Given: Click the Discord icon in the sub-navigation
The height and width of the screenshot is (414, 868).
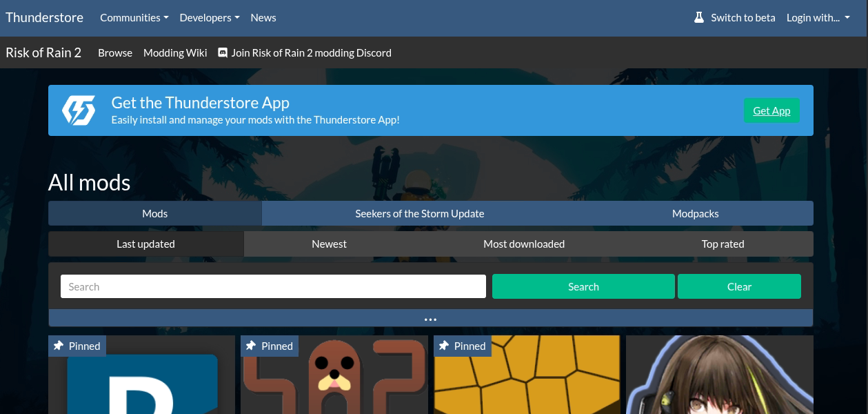Looking at the screenshot, I should click(x=223, y=52).
